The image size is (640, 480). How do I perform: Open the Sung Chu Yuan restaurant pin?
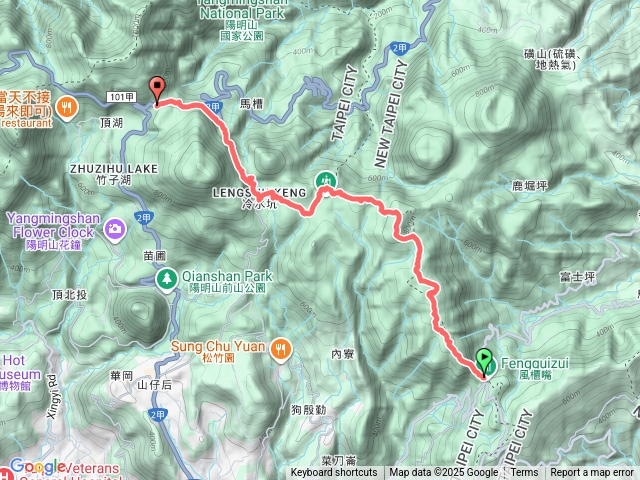tap(280, 350)
